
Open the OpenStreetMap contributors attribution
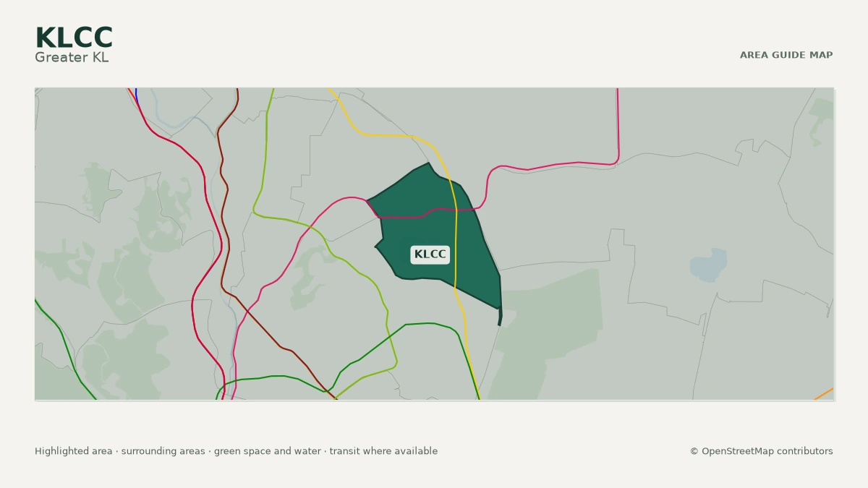(x=761, y=451)
